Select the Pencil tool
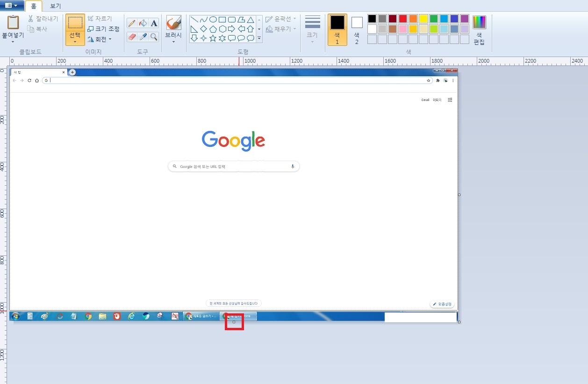588x384 pixels. [x=132, y=23]
